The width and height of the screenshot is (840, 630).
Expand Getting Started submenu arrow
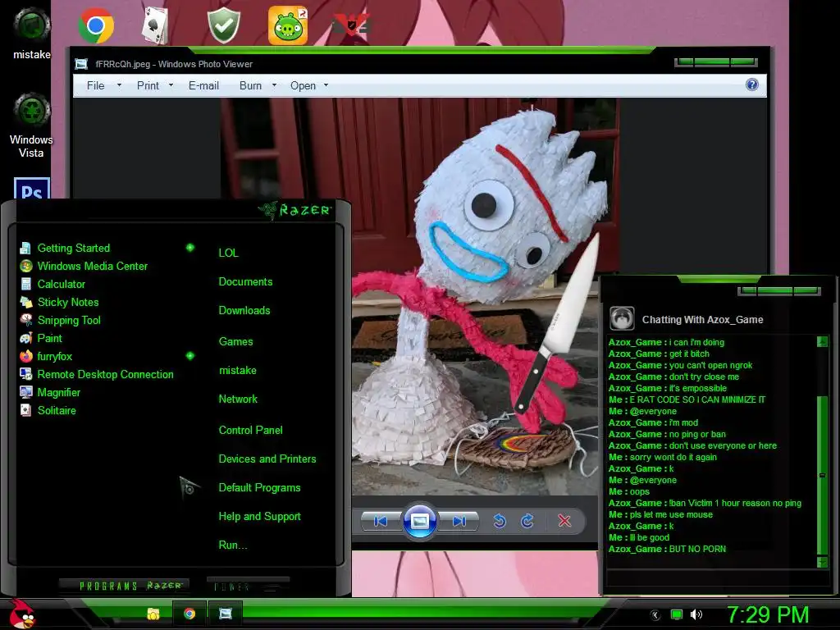190,248
